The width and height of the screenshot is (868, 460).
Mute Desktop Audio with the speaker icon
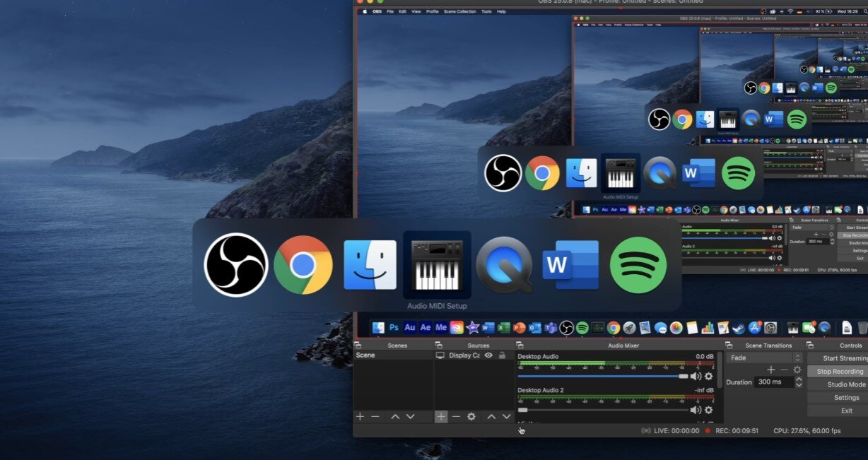(696, 377)
